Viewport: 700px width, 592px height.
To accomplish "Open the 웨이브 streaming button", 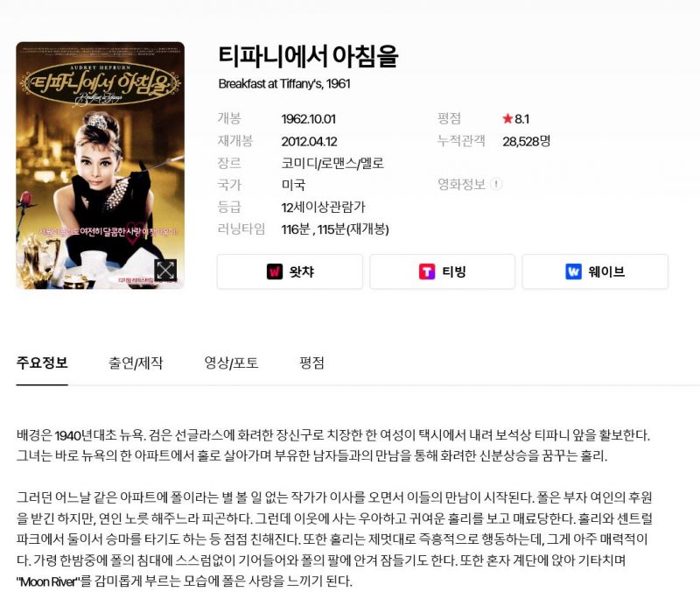I will pos(595,271).
